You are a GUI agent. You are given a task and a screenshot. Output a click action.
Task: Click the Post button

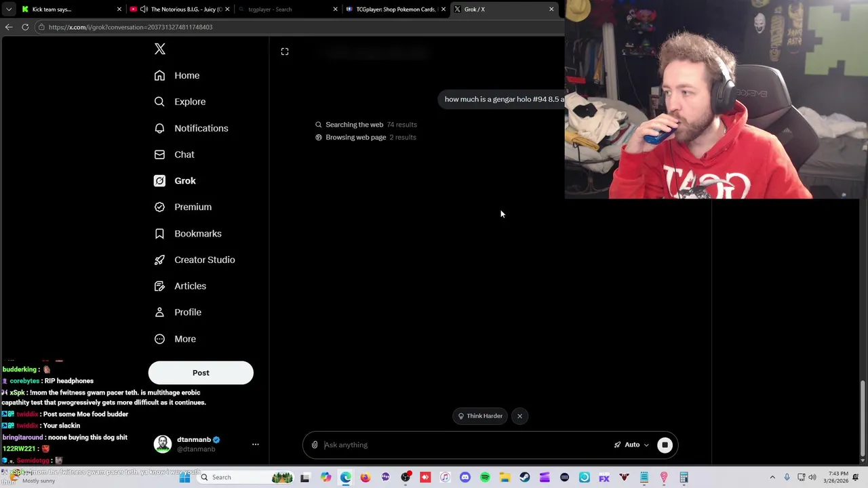201,373
